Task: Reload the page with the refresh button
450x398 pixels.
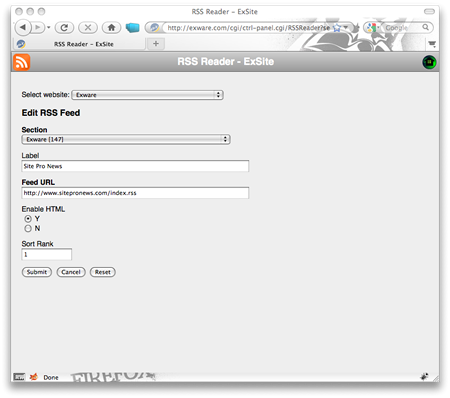Action: (x=64, y=27)
